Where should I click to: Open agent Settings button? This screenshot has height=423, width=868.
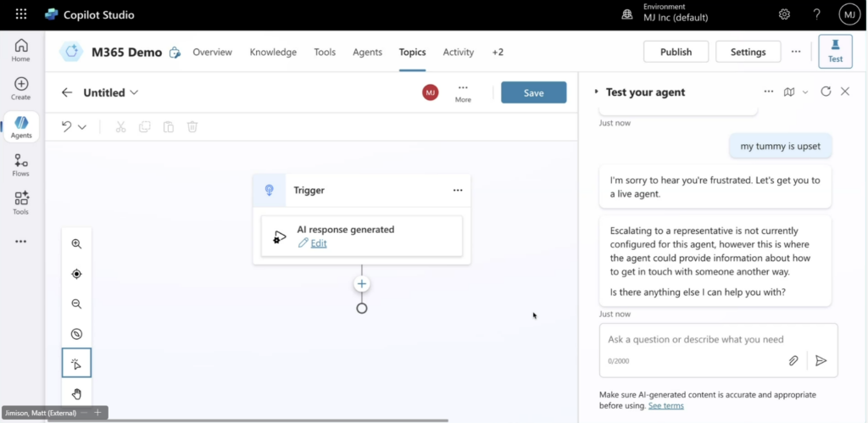748,52
